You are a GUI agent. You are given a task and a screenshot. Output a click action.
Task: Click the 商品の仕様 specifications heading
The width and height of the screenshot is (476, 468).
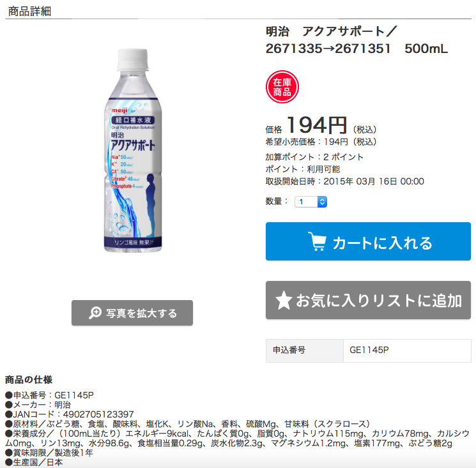[29, 379]
